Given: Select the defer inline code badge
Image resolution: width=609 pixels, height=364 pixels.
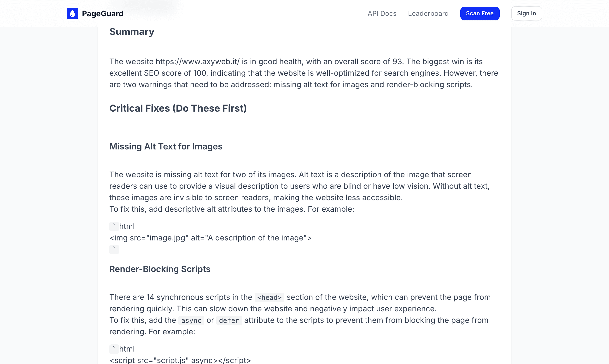Looking at the screenshot, I should coord(229,320).
